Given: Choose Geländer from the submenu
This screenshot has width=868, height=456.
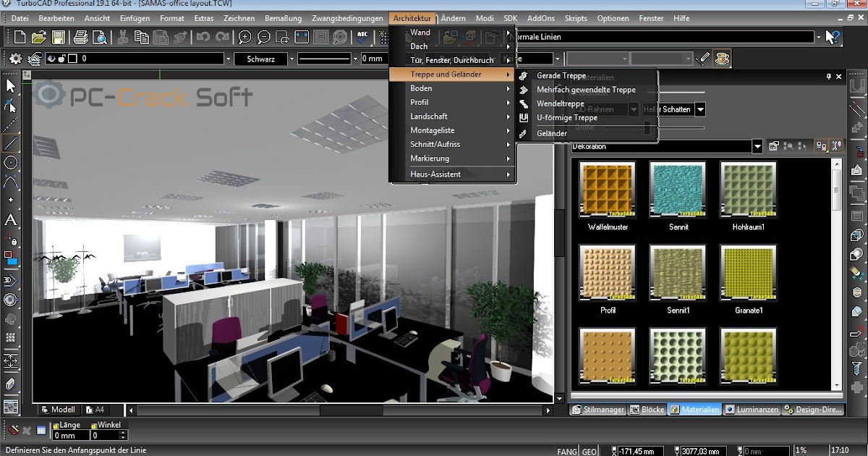Looking at the screenshot, I should (x=552, y=133).
